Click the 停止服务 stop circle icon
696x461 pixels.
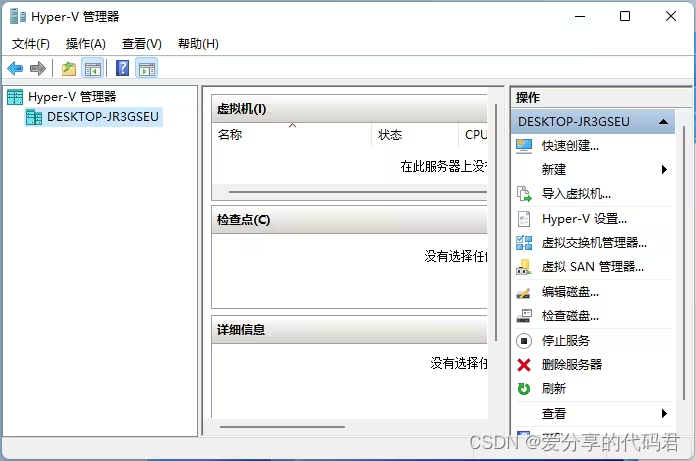click(524, 341)
